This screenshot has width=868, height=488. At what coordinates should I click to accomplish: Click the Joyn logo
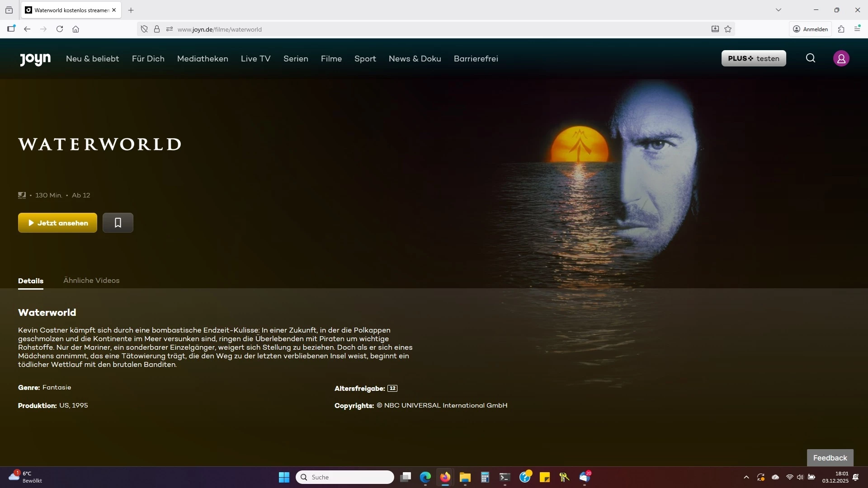(35, 59)
